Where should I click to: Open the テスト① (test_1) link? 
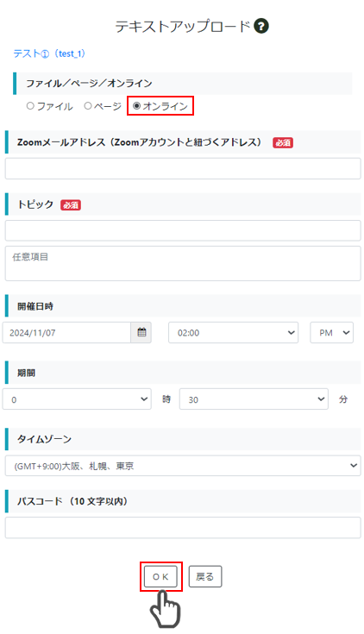49,53
